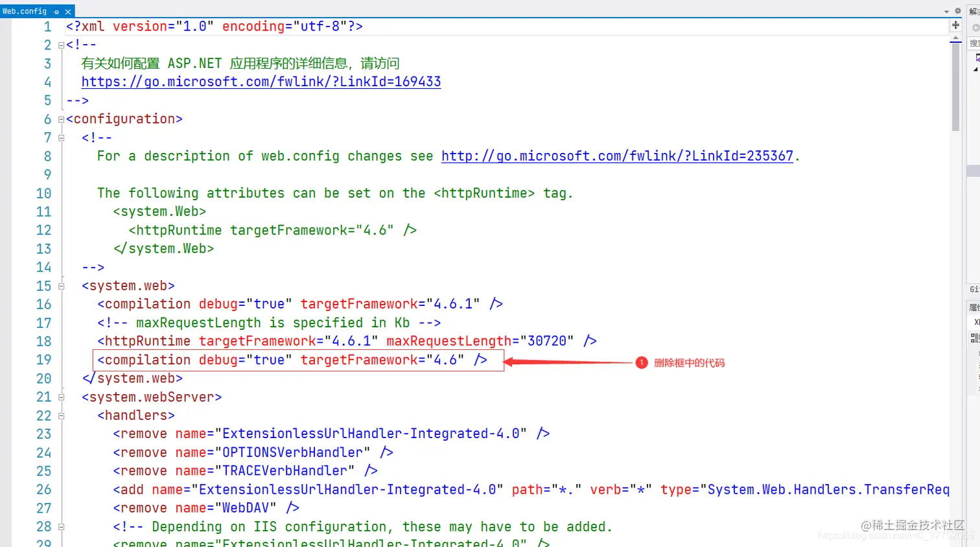Click 'Depending on IIS configuration' comment
This screenshot has height=547, width=980.
tap(362, 527)
